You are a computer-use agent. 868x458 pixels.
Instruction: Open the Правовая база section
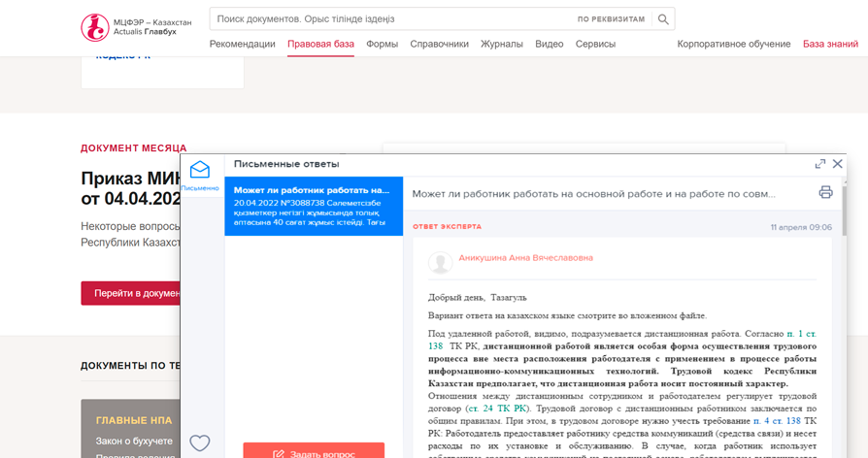(320, 45)
